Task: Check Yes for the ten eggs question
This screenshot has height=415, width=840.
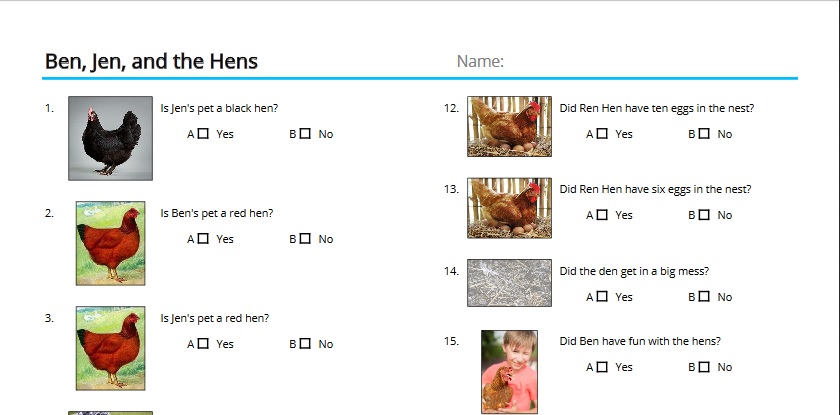Action: [602, 134]
